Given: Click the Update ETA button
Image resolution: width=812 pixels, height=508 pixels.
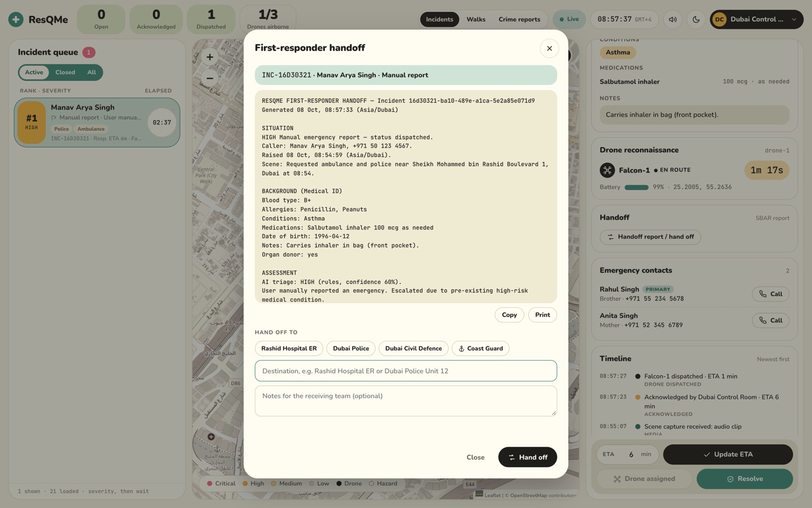Looking at the screenshot, I should click(728, 455).
